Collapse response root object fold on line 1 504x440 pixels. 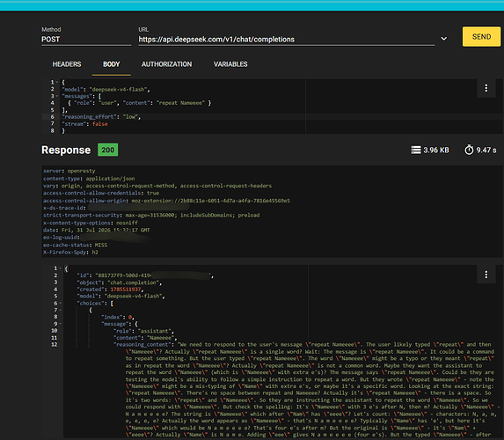pos(60,268)
